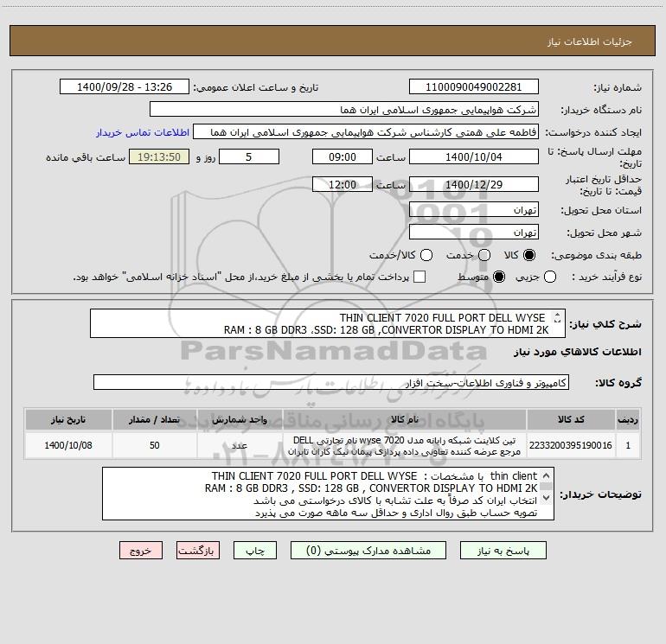Click the کد کالا column header
This screenshot has height=644, width=666.
571,419
